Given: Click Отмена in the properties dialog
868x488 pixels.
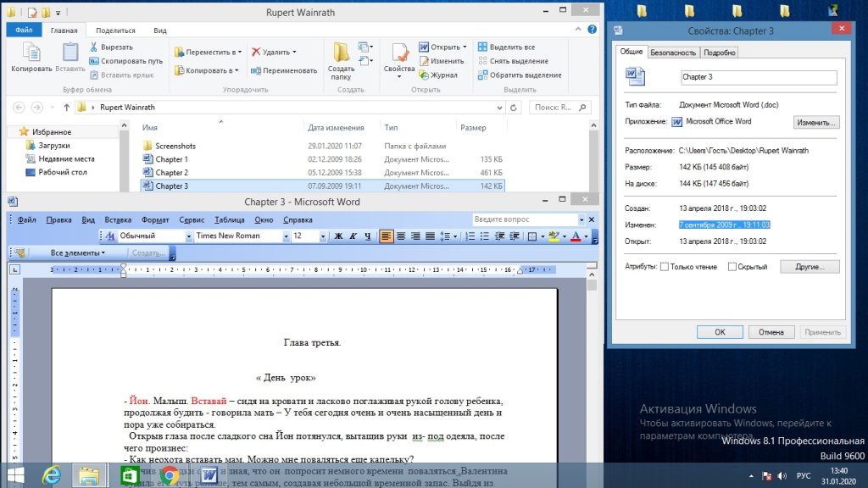Looking at the screenshot, I should (x=771, y=332).
